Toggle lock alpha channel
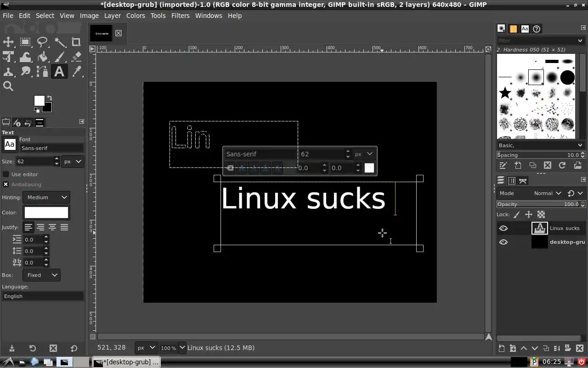588x368 pixels. click(541, 214)
